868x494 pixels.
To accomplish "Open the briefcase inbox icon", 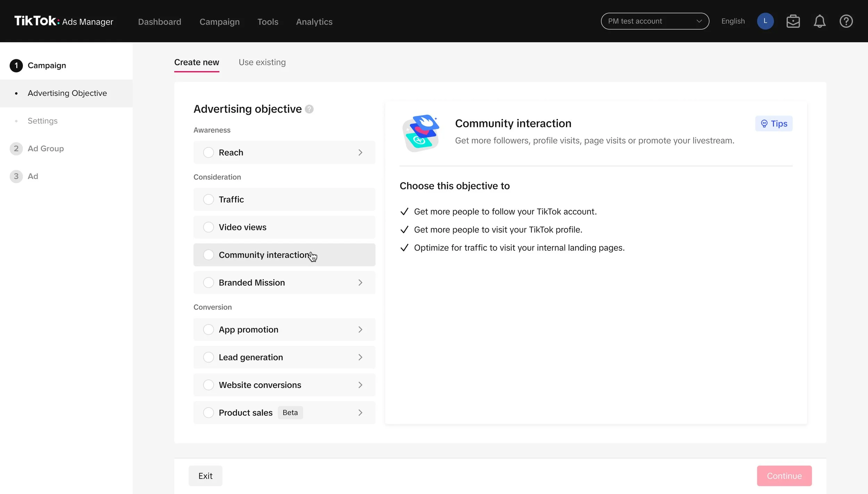I will pyautogui.click(x=793, y=22).
